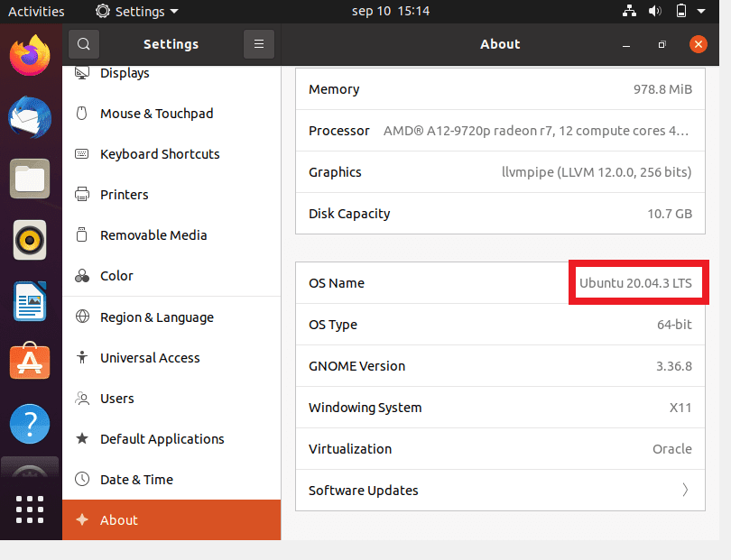This screenshot has width=731, height=560.
Task: Click the Removable Media drive icon
Action: [81, 234]
